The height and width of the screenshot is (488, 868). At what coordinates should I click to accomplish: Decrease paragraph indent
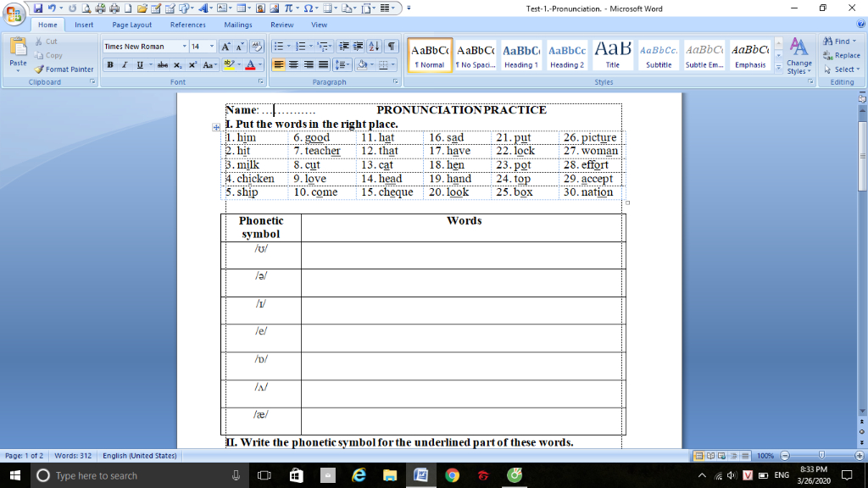pyautogui.click(x=344, y=47)
